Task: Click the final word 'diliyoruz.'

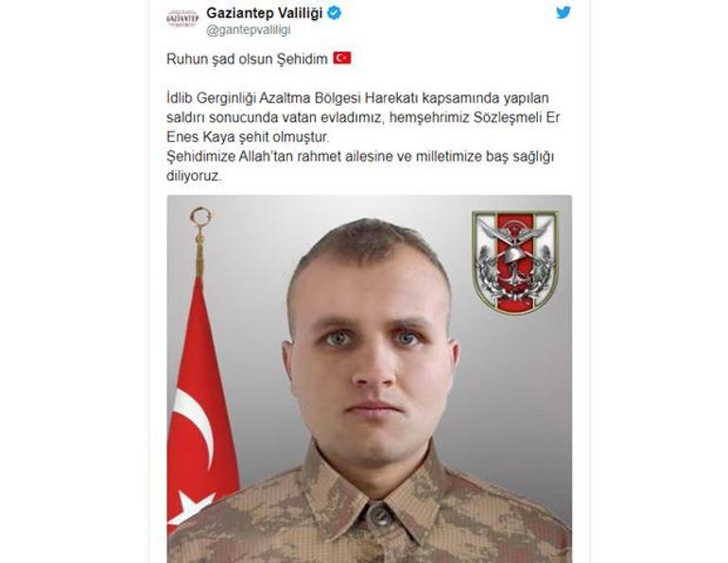Action: point(194,177)
